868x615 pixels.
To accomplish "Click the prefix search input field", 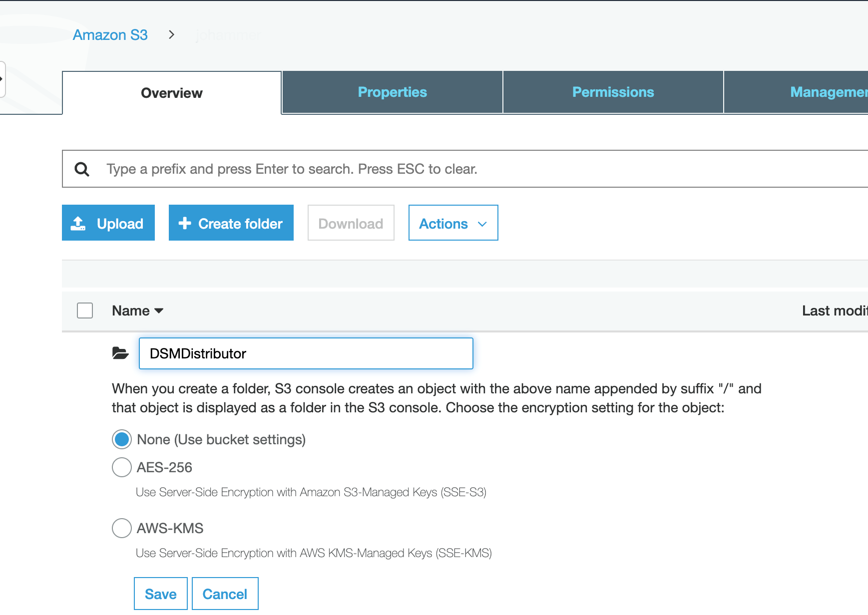I will 465,169.
